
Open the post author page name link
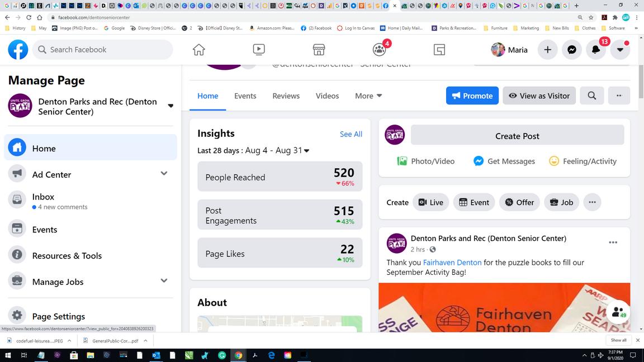(489, 238)
